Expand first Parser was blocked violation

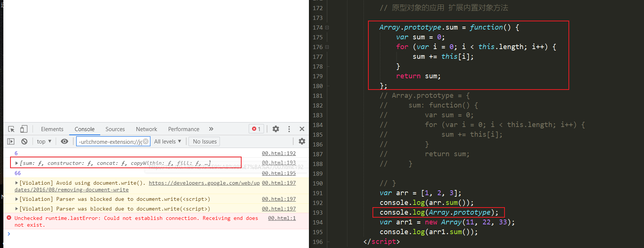pyautogui.click(x=16, y=199)
